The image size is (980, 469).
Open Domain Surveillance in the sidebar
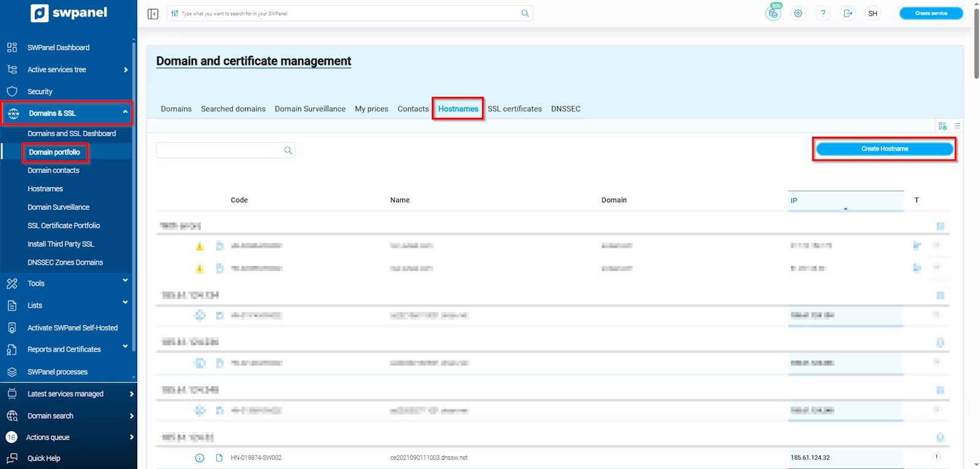click(58, 207)
